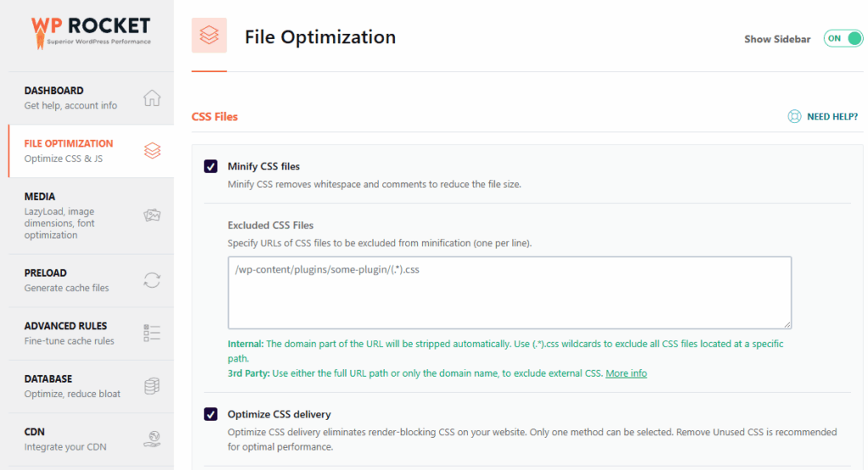This screenshot has width=868, height=470.
Task: Click the orange File Optimization header icon
Action: click(209, 36)
